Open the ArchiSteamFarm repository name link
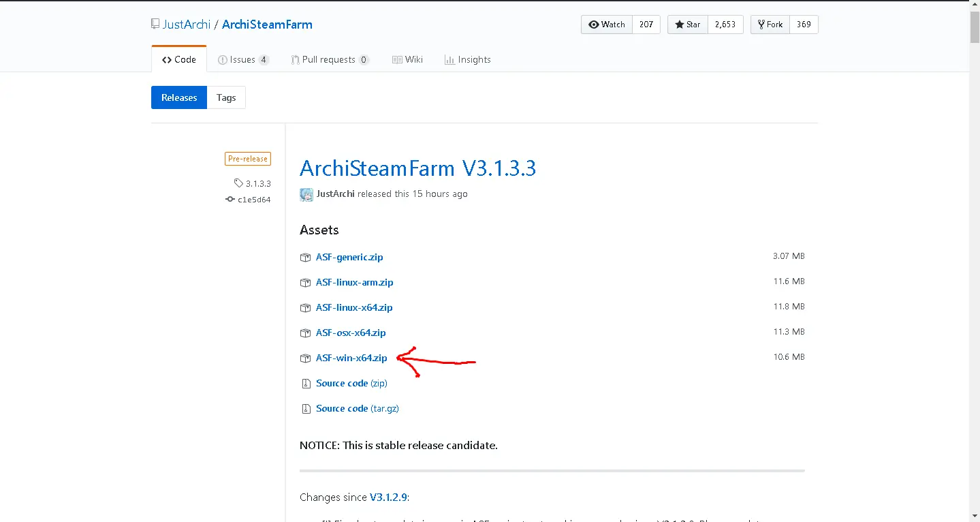This screenshot has height=522, width=980. click(x=268, y=25)
